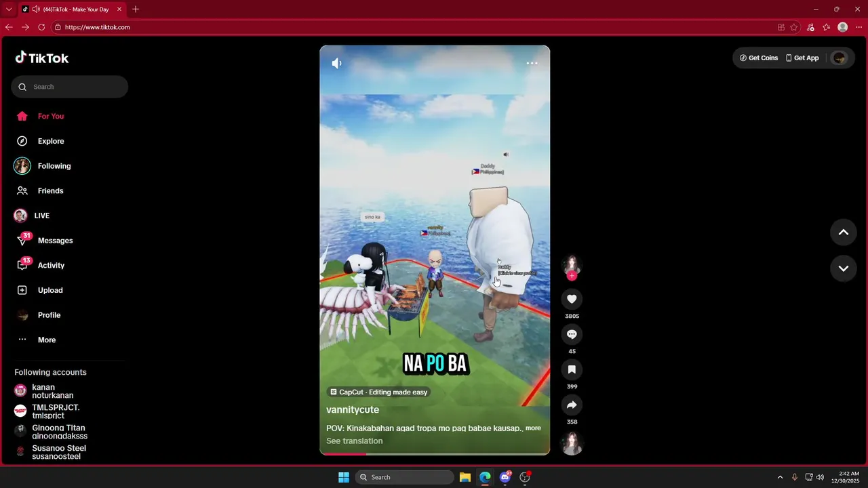
Task: Click the Get App button
Action: tap(802, 58)
